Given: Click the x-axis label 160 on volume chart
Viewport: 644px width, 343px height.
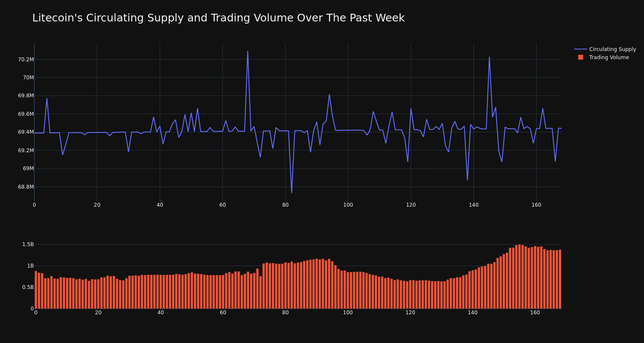Looking at the screenshot, I should click(x=535, y=313).
